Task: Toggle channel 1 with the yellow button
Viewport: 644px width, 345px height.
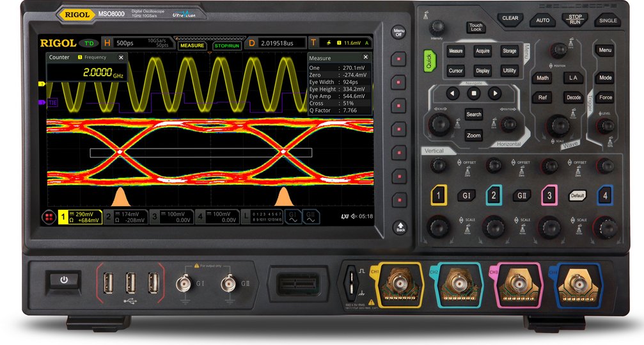Action: tap(438, 195)
